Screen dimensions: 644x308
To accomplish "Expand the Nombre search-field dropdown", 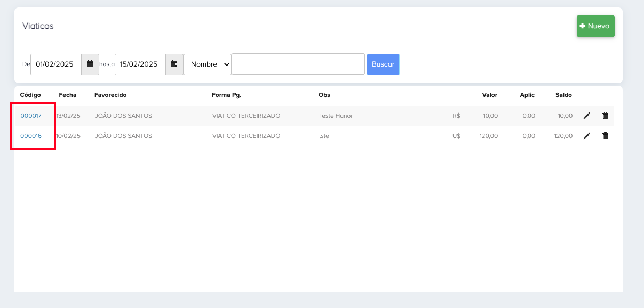I will [x=208, y=64].
